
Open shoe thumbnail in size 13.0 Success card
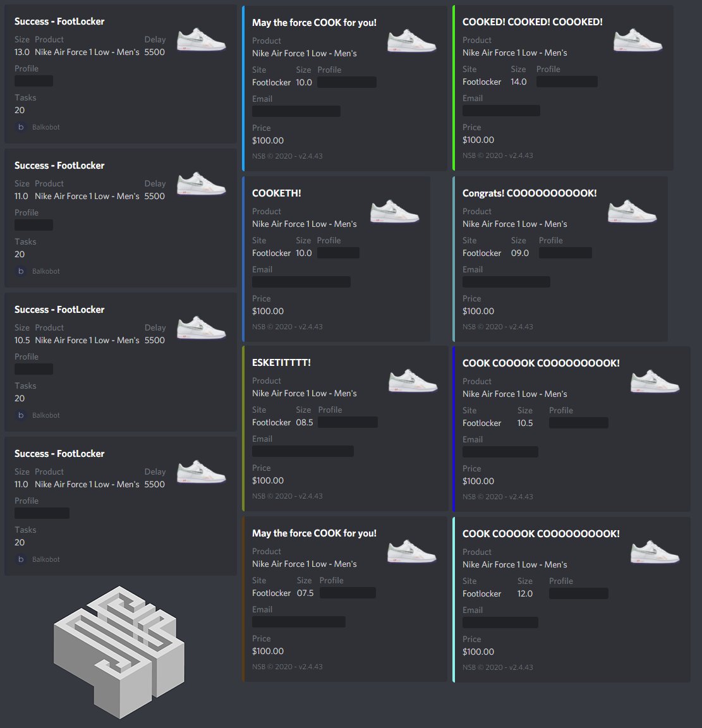tap(201, 40)
